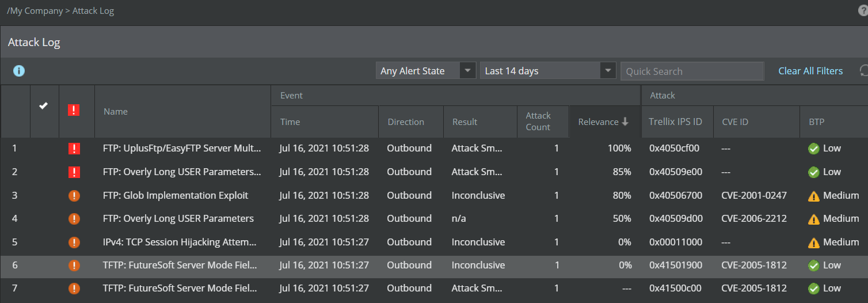Image resolution: width=868 pixels, height=303 pixels.
Task: Click the n/a result cell in row 4
Action: 459,218
